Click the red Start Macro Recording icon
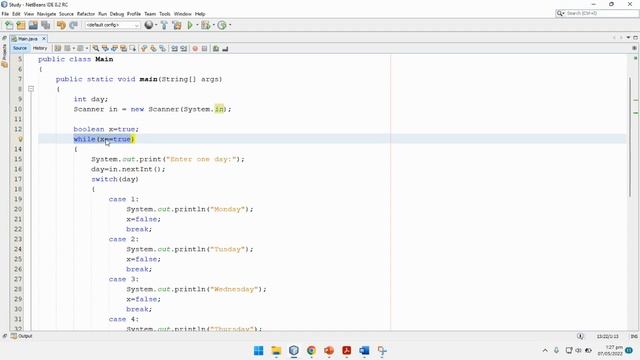This screenshot has height=360, width=640. tap(195, 49)
